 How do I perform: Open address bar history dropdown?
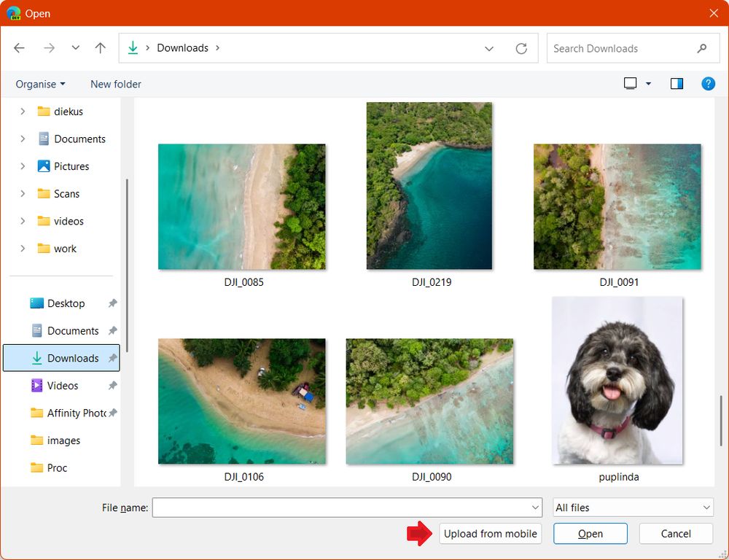click(488, 48)
